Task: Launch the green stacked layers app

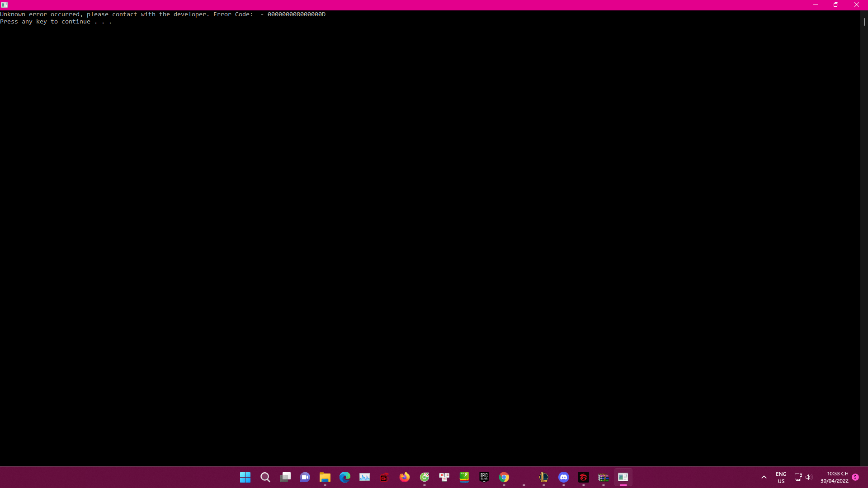Action: click(x=464, y=477)
